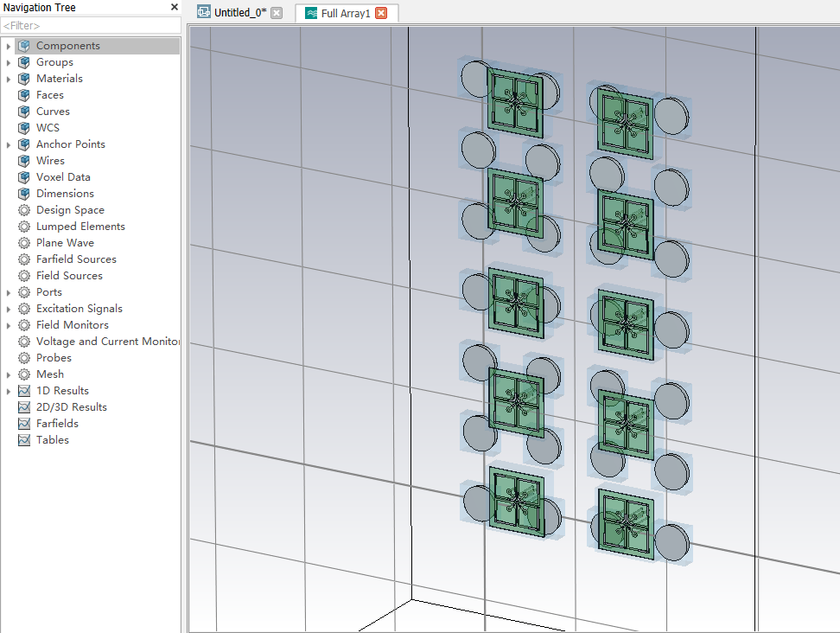Switch to the Untitled_0 tab
Viewport: 840px width, 633px height.
(x=239, y=13)
